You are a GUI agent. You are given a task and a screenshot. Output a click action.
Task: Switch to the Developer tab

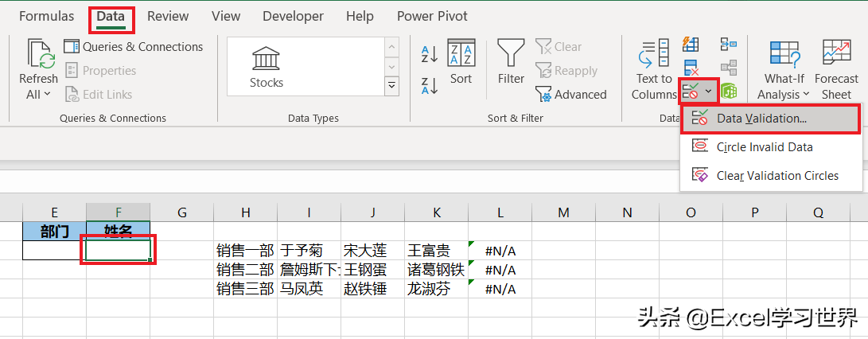click(294, 16)
